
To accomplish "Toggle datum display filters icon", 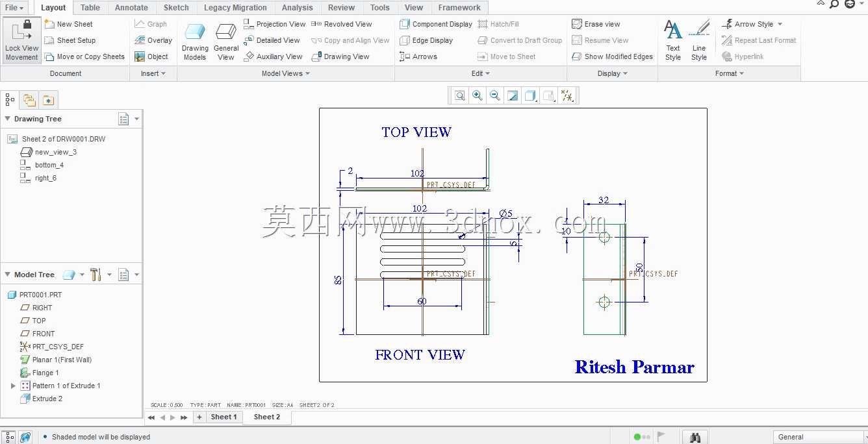I will (x=567, y=96).
